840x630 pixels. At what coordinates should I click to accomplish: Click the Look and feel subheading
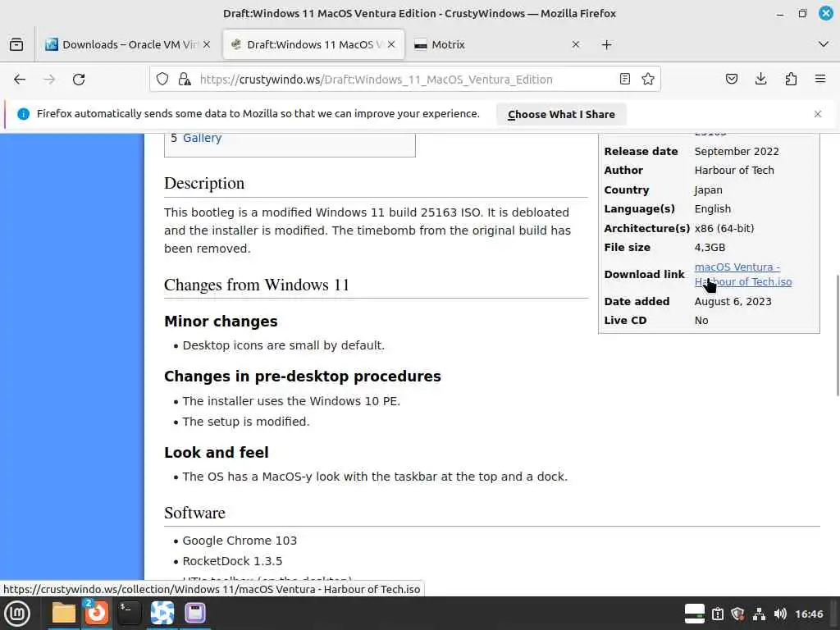[216, 453]
